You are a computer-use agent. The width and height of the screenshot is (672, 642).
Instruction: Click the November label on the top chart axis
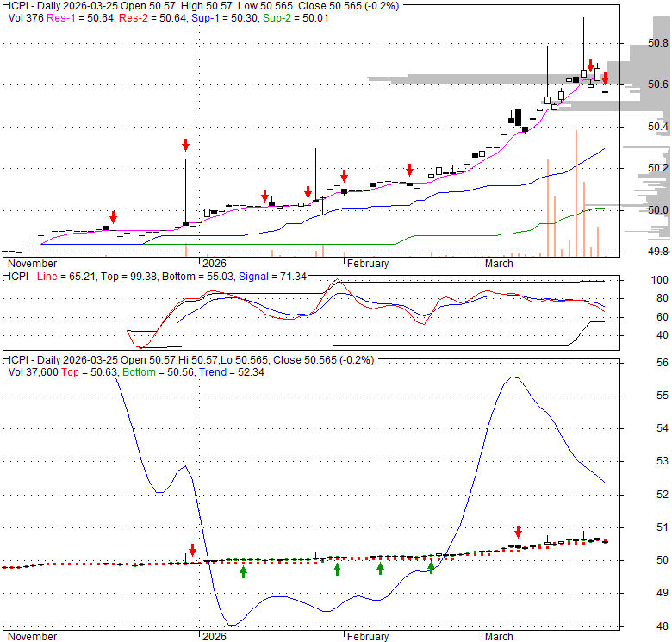click(x=32, y=264)
